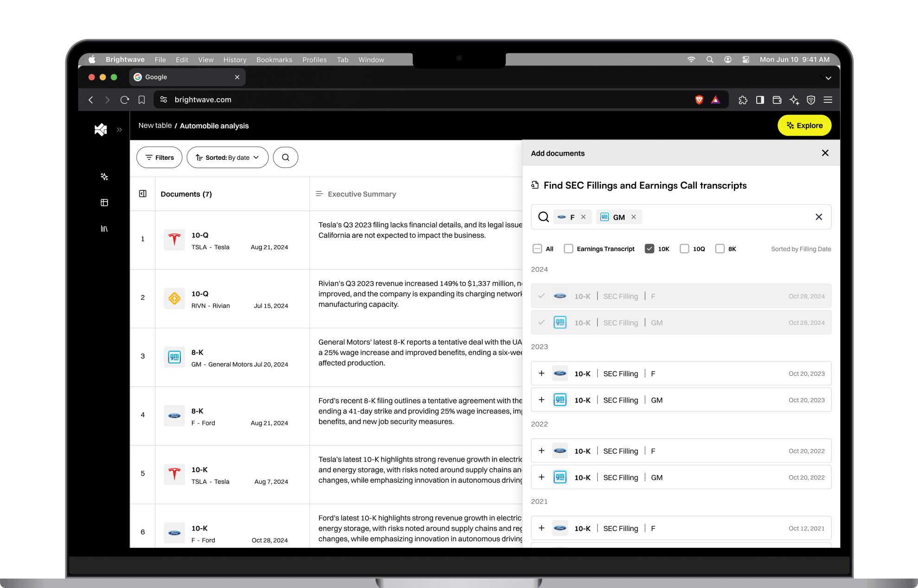This screenshot has width=918, height=588.
Task: Check the Earnings Transcript checkbox
Action: point(568,249)
